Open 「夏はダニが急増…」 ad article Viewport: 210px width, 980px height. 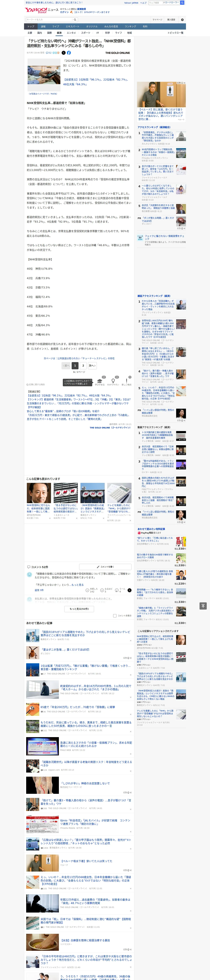coord(65,649)
